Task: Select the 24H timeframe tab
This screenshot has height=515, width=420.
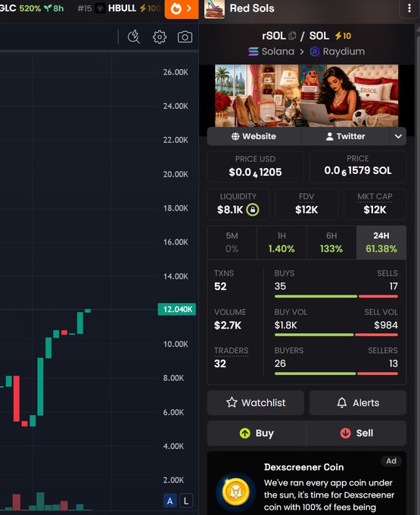Action: tap(381, 242)
